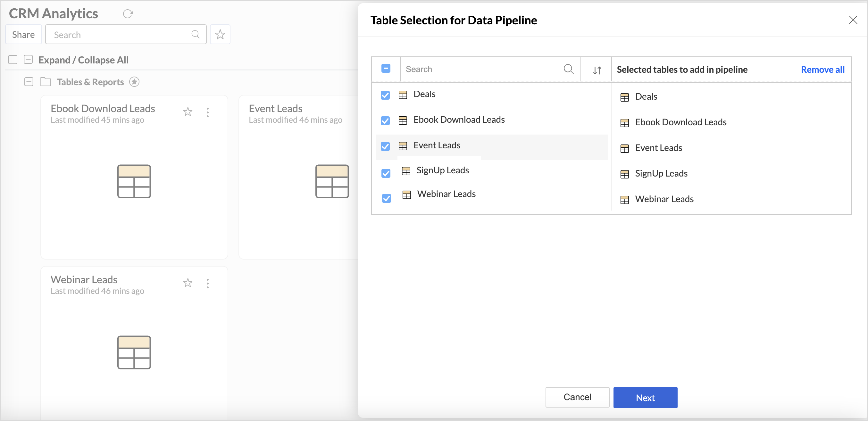Click the favorites star button next to the search box
The height and width of the screenshot is (421, 868).
click(220, 34)
